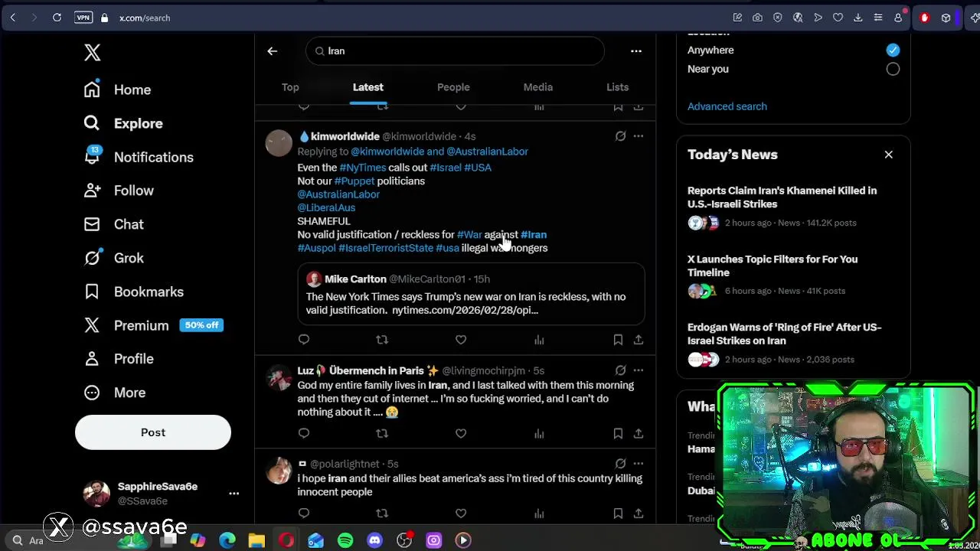Open account switcher dots beside SapphireSava6e
Viewport: 980px width, 551px height.
click(234, 494)
